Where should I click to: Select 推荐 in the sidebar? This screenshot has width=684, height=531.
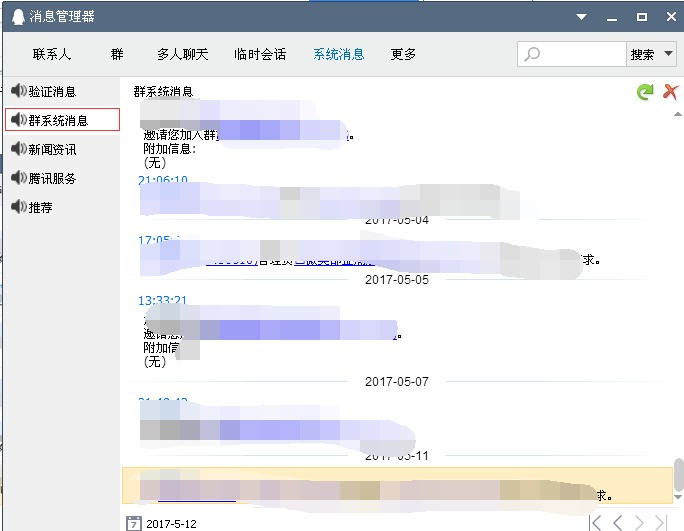(x=62, y=207)
